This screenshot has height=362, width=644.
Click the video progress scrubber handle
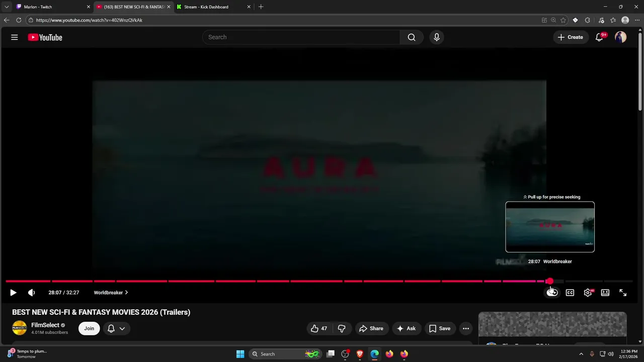coord(549,281)
